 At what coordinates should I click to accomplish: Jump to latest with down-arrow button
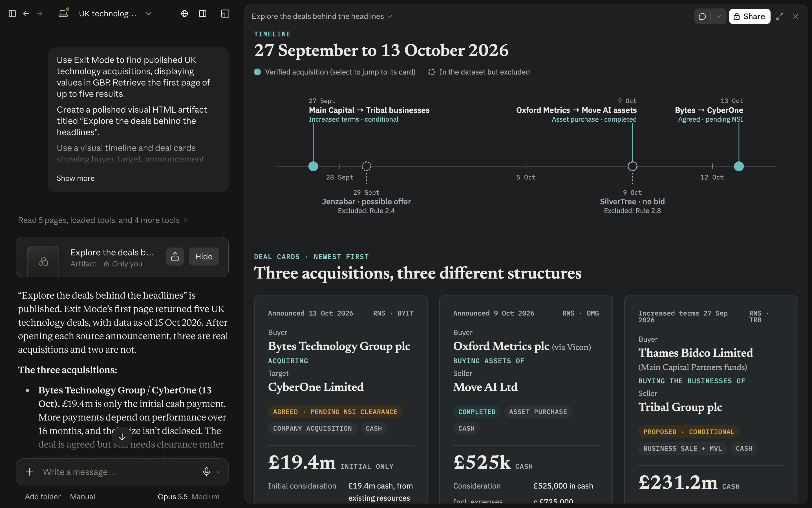tap(122, 437)
